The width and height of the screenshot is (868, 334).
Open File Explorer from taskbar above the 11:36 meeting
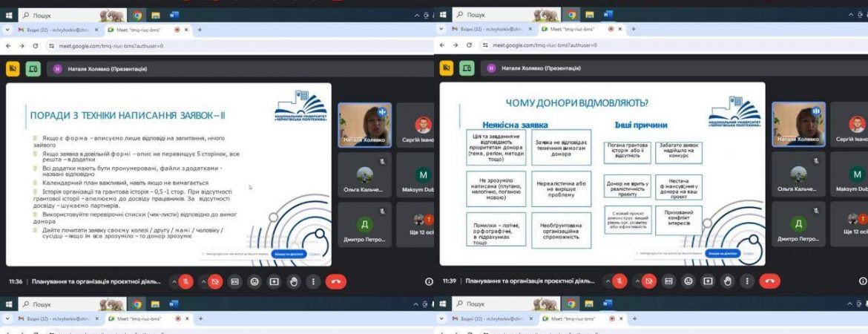click(156, 16)
